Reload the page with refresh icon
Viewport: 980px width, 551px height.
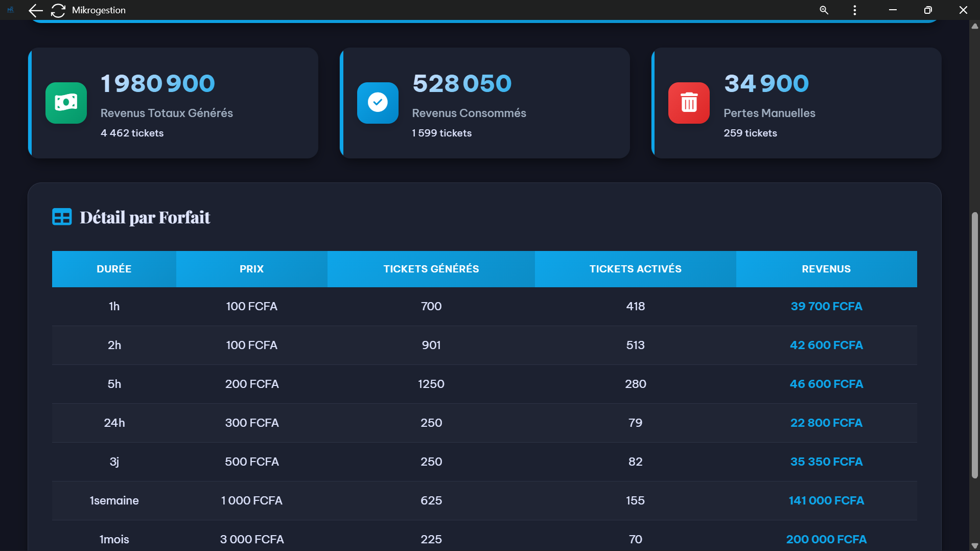(58, 10)
